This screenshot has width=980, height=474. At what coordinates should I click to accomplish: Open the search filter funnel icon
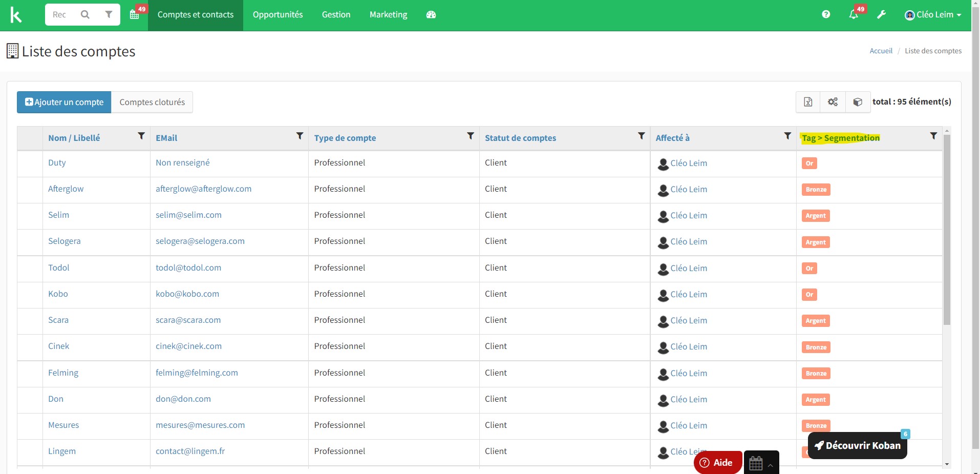pos(109,14)
